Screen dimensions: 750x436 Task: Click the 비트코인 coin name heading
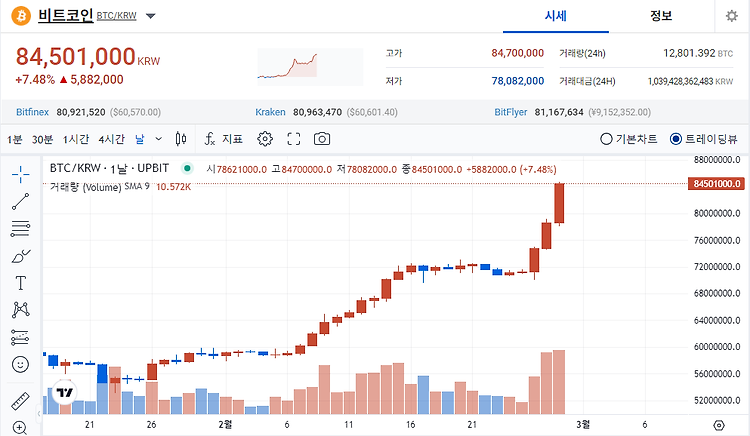pos(66,15)
